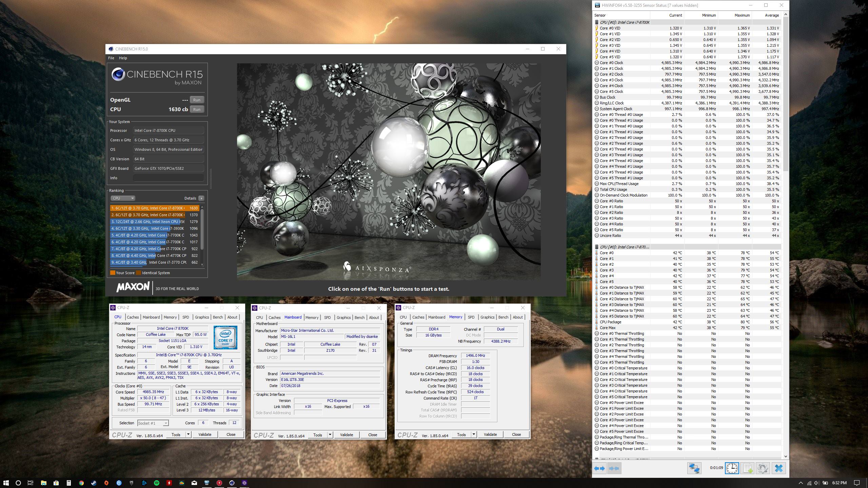Open Steam from the taskbar
Image resolution: width=868 pixels, height=488 pixels.
(94, 483)
